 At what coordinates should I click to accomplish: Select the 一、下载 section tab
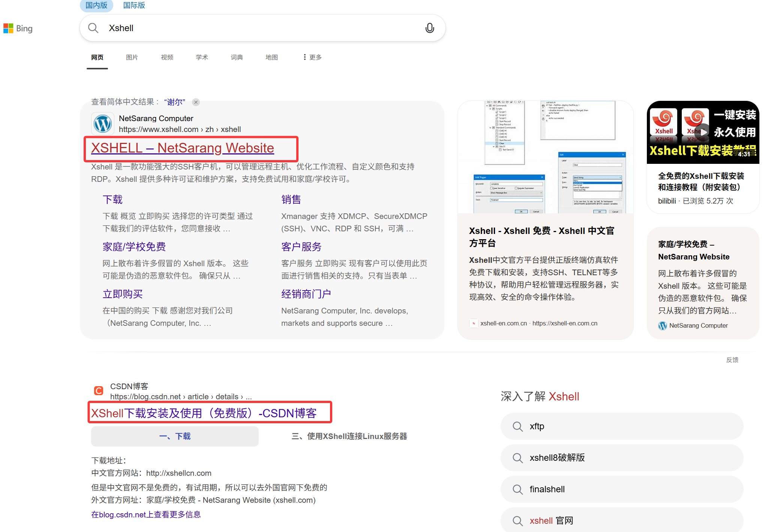point(175,436)
